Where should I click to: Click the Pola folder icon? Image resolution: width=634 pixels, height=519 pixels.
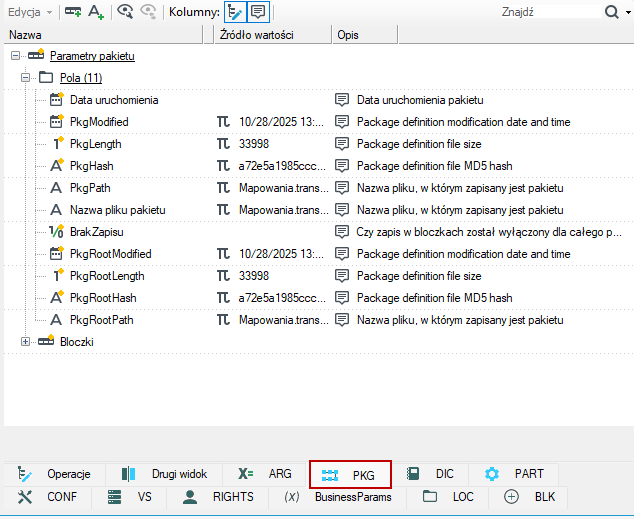tap(46, 77)
